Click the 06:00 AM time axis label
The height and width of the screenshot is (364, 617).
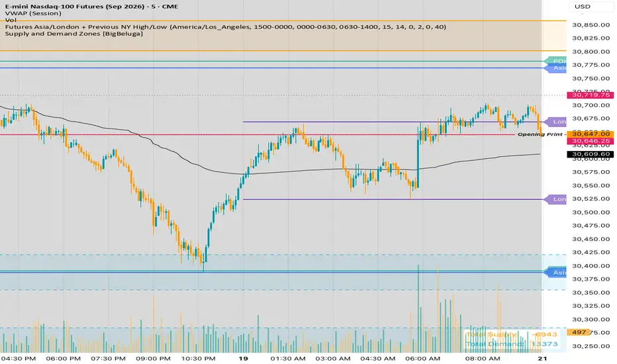point(422,359)
